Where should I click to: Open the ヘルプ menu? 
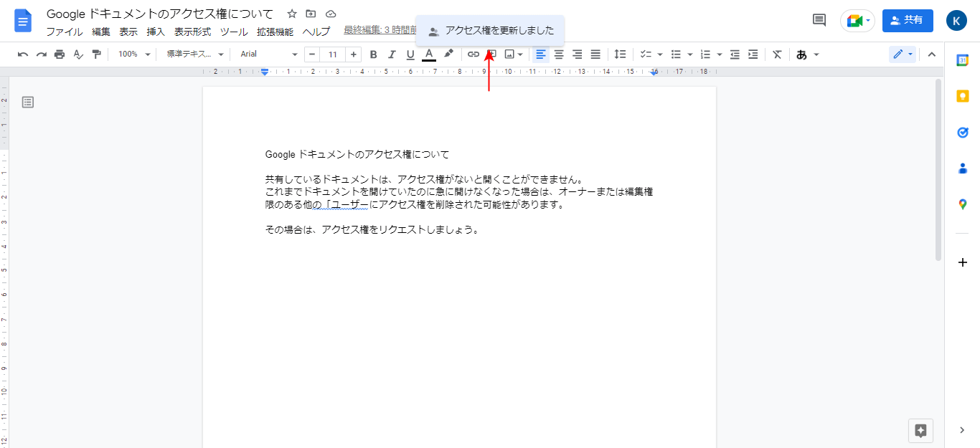tap(316, 32)
